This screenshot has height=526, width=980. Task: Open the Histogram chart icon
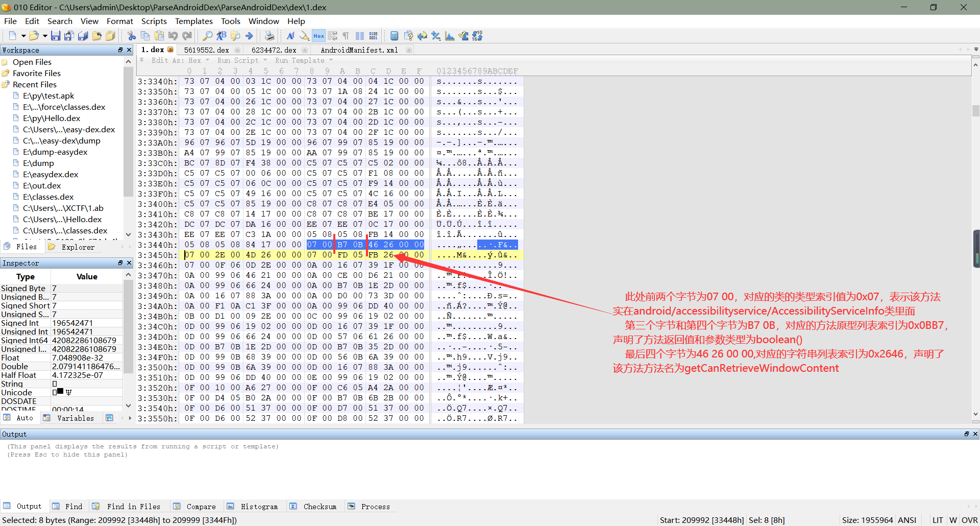point(450,36)
